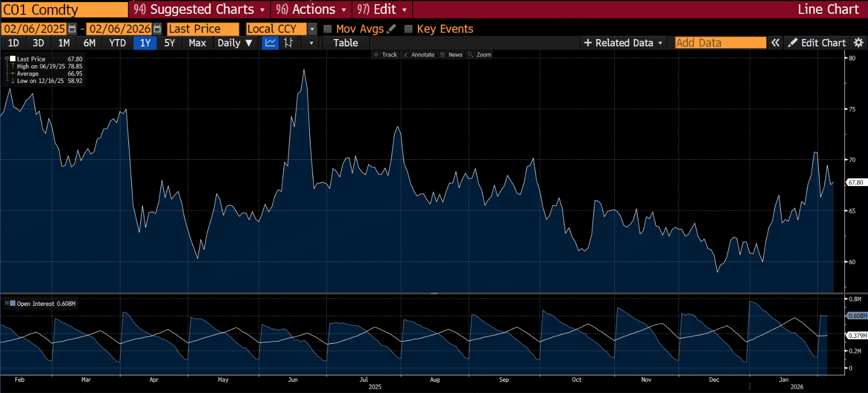The width and height of the screenshot is (868, 393).
Task: Open the Actions menu
Action: click(x=311, y=10)
